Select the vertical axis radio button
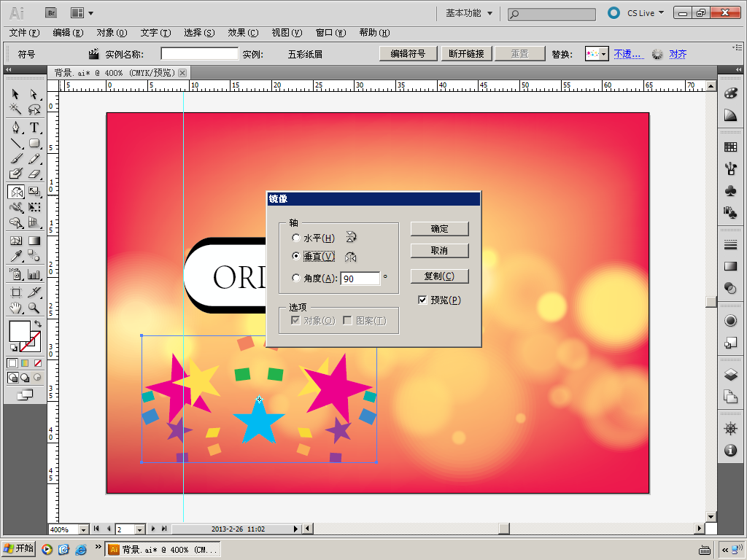Image resolution: width=747 pixels, height=560 pixels. pyautogui.click(x=296, y=256)
